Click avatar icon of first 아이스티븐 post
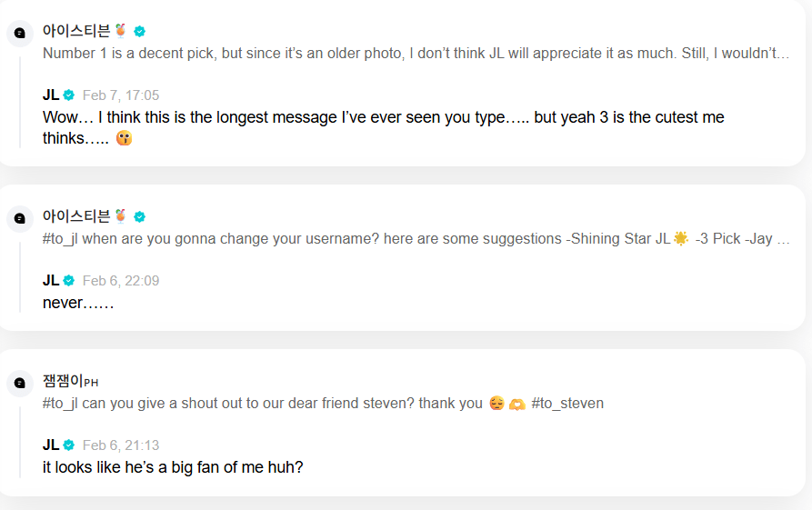This screenshot has width=812, height=510. pos(20,35)
